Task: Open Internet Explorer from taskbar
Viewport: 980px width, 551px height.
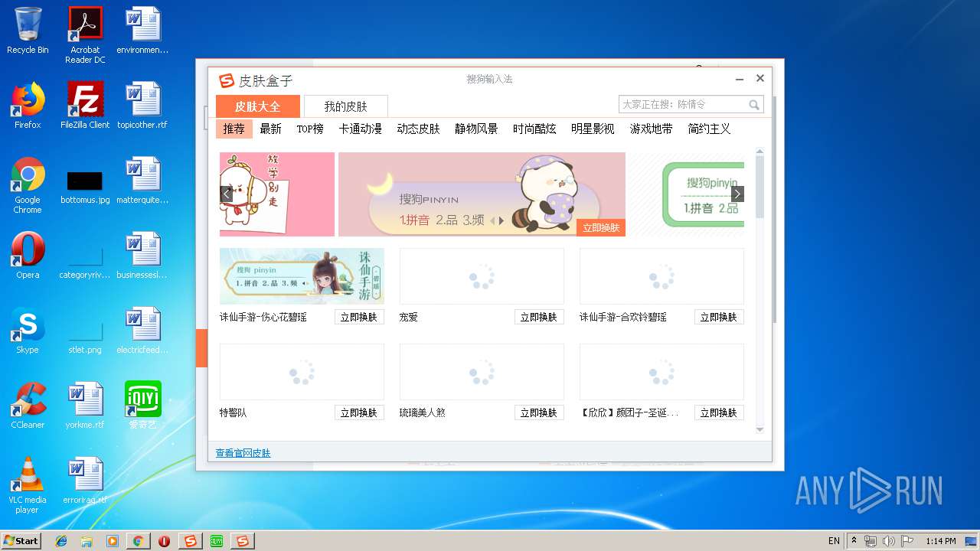Action: pos(61,541)
